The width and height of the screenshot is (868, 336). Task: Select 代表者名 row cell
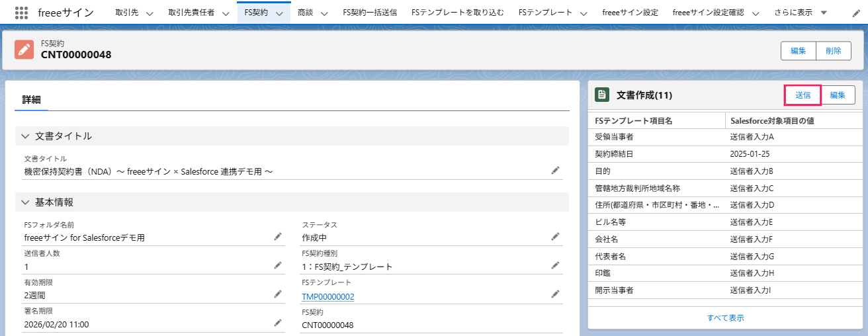click(x=611, y=256)
